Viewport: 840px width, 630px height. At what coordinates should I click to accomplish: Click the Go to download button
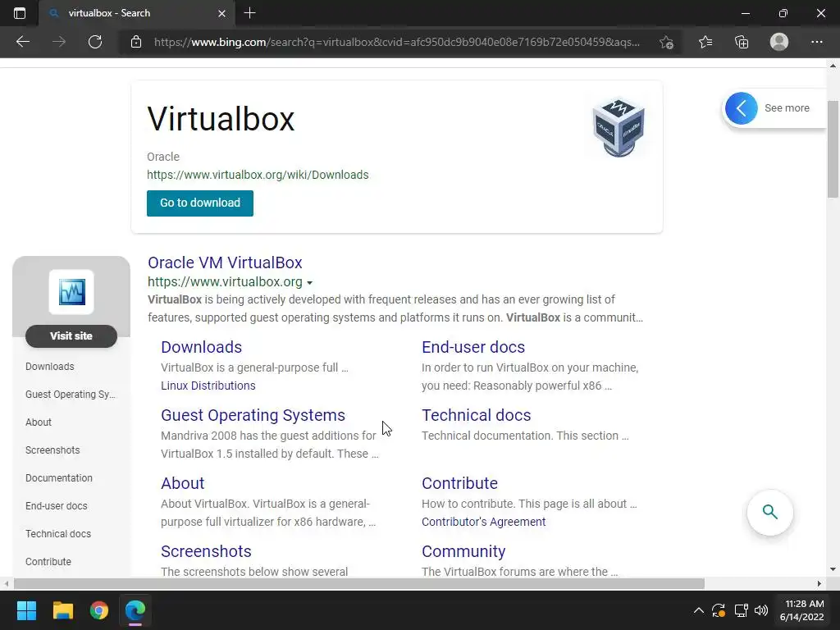(200, 203)
